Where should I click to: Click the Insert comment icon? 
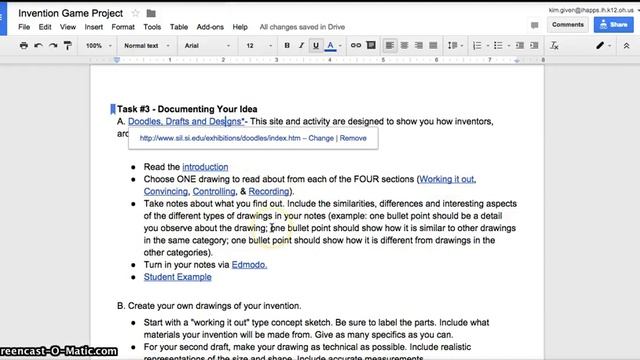371,45
